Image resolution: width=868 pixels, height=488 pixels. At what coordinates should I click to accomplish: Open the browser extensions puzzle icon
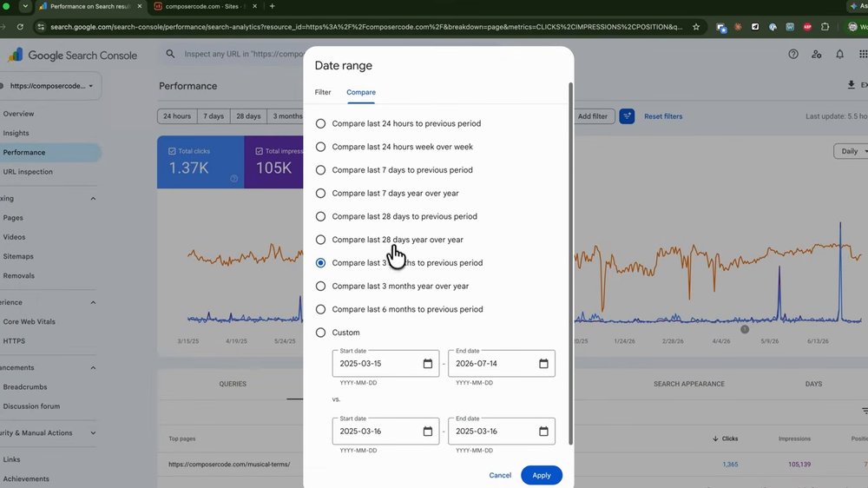825,27
